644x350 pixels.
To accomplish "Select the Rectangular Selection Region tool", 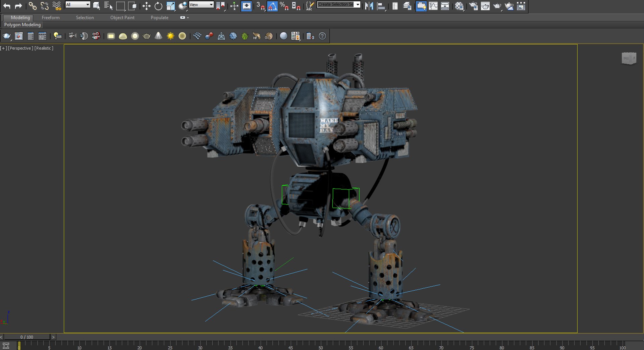I will click(120, 6).
